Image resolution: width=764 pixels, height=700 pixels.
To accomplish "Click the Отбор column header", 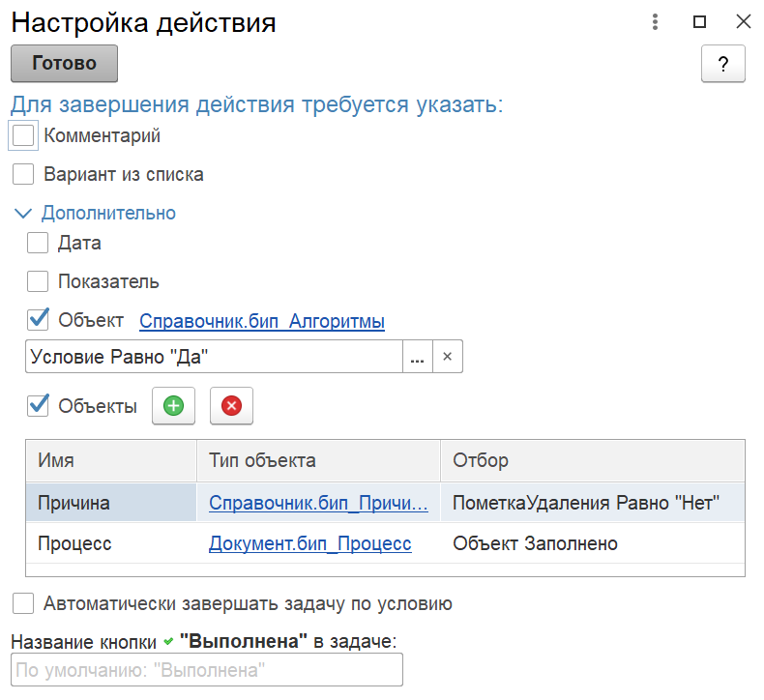I will pyautogui.click(x=593, y=461).
